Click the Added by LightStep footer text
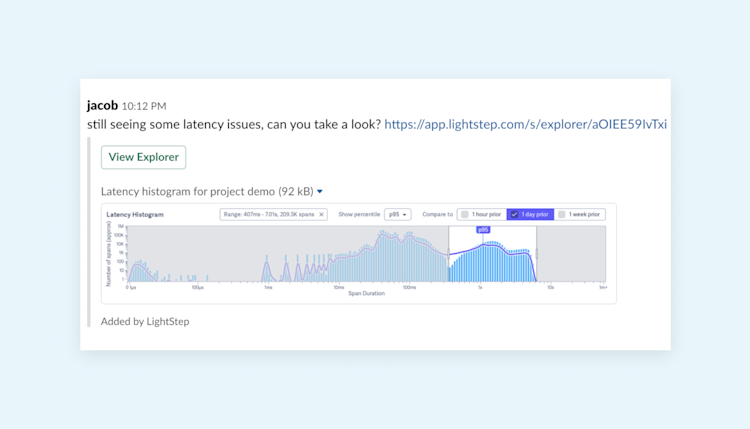 tap(145, 321)
